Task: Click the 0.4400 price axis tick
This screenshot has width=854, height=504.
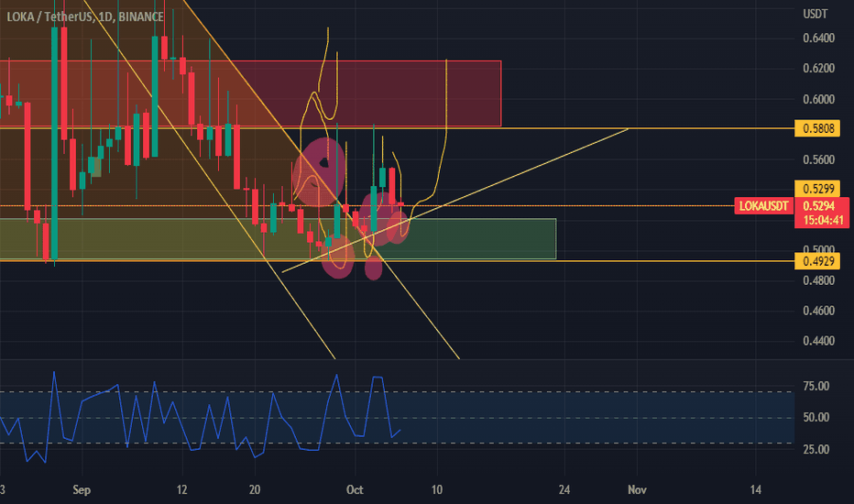Action: pyautogui.click(x=818, y=341)
